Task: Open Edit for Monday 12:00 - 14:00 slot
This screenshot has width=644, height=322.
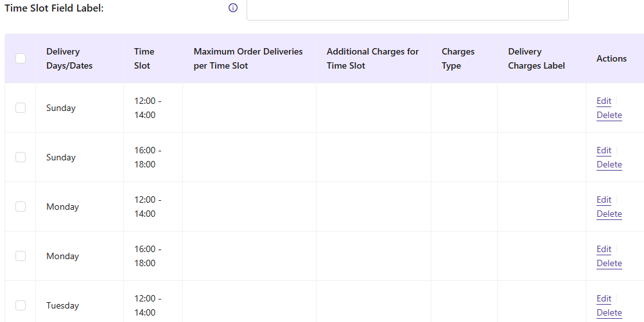Action: click(x=604, y=199)
